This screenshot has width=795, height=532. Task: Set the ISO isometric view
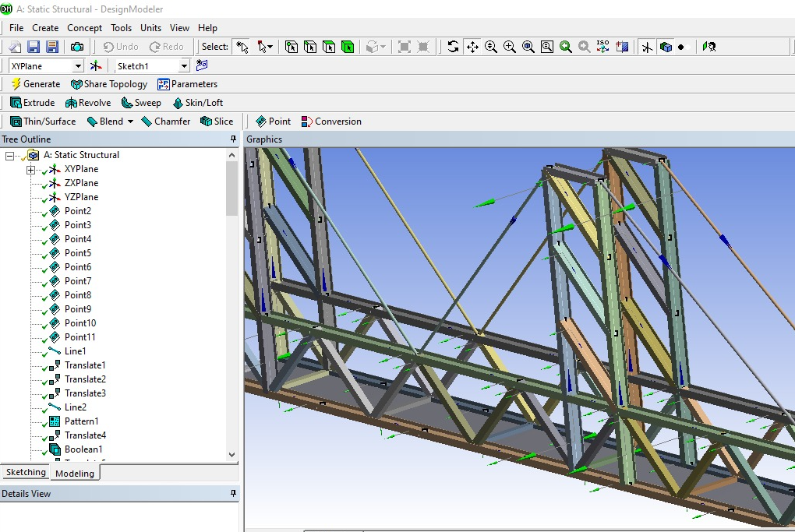coord(602,47)
